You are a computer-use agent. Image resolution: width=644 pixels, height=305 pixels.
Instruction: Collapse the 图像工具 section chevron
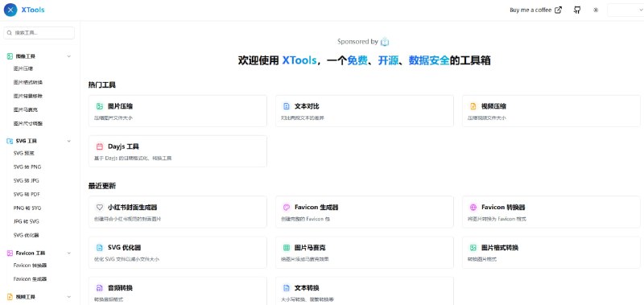click(x=68, y=56)
